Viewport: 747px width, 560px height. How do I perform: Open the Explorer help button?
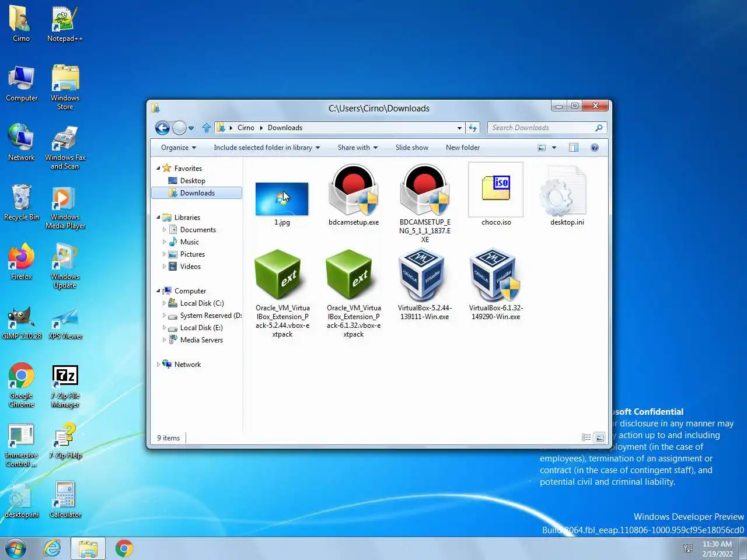[595, 148]
